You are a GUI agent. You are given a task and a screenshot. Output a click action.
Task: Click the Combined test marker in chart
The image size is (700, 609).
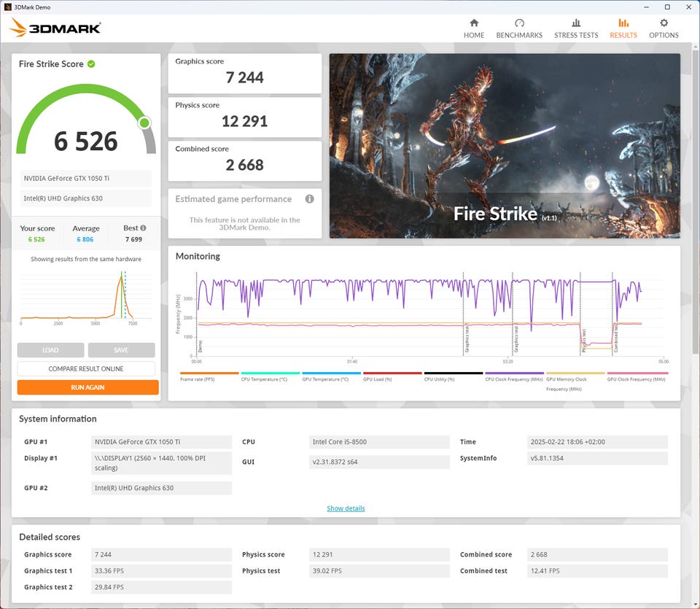point(615,339)
